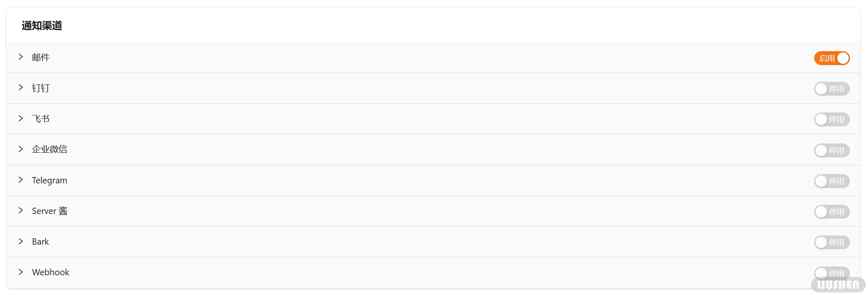Expand the 企业微信 settings chevron

(21, 149)
